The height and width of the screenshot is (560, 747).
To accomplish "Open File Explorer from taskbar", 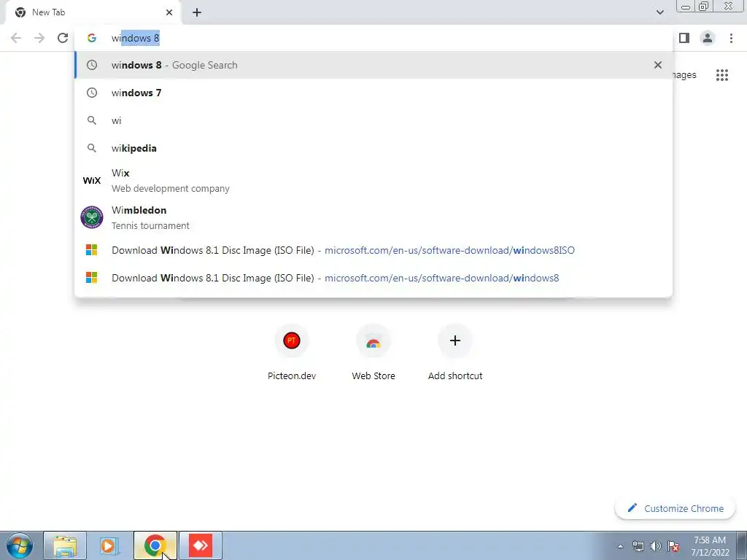I will click(x=65, y=545).
